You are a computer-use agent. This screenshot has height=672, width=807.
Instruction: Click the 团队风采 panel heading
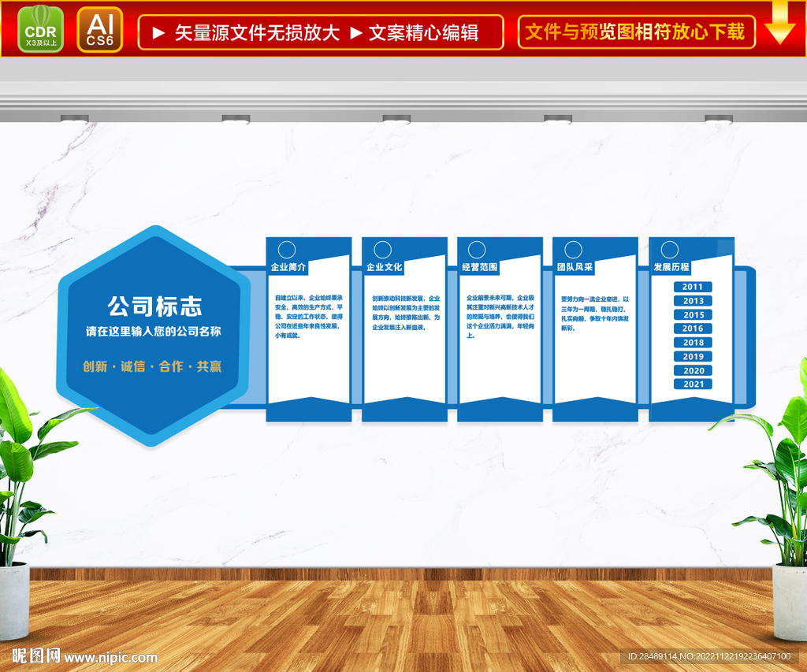point(575,267)
